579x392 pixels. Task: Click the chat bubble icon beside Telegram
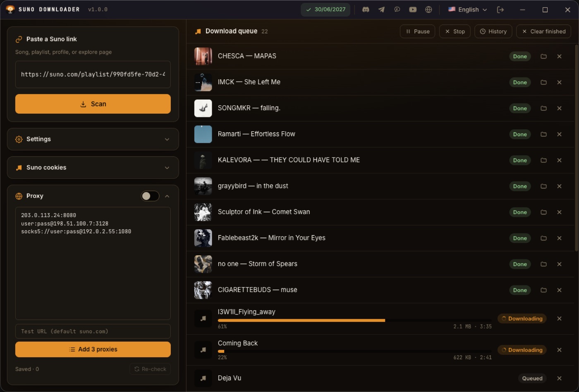tap(397, 10)
